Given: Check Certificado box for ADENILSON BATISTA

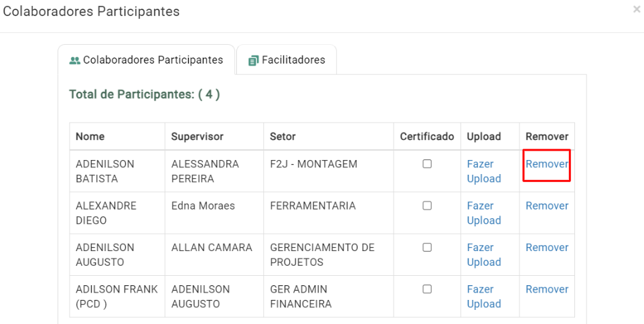Looking at the screenshot, I should (x=427, y=164).
